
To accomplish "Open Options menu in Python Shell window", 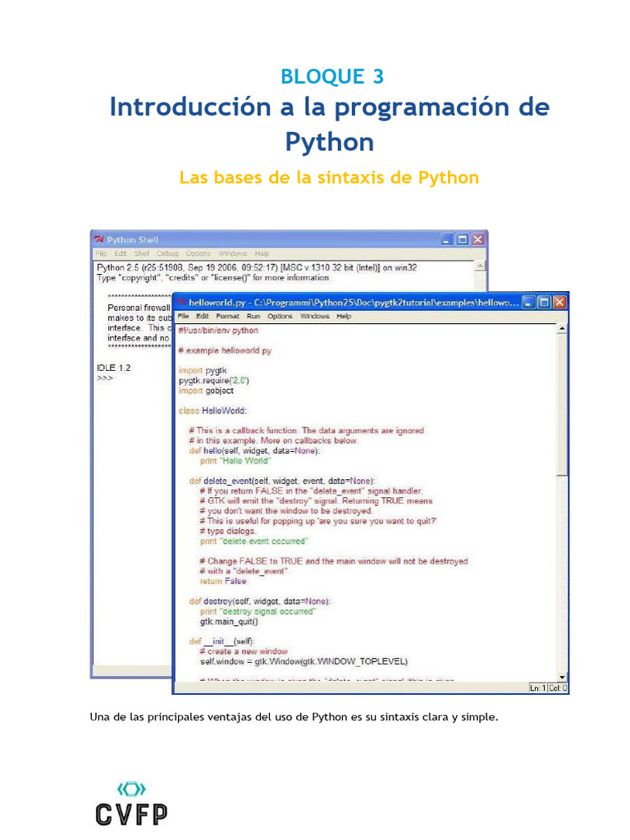I will click(198, 253).
